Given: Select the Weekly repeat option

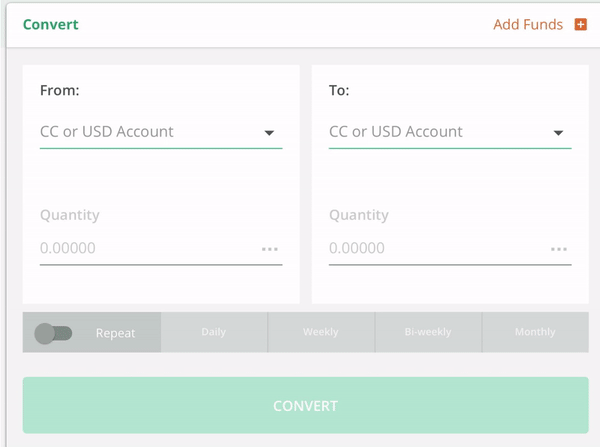Looking at the screenshot, I should pos(321,332).
